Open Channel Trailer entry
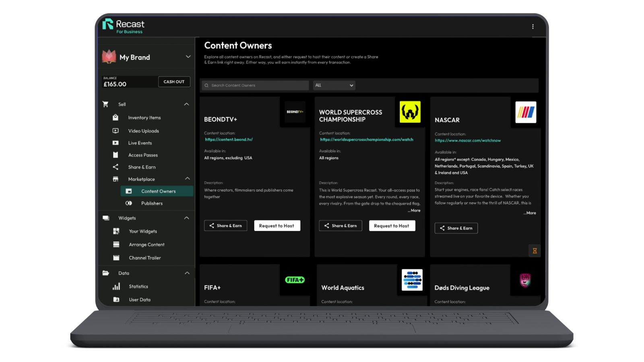644x362 pixels. click(145, 258)
